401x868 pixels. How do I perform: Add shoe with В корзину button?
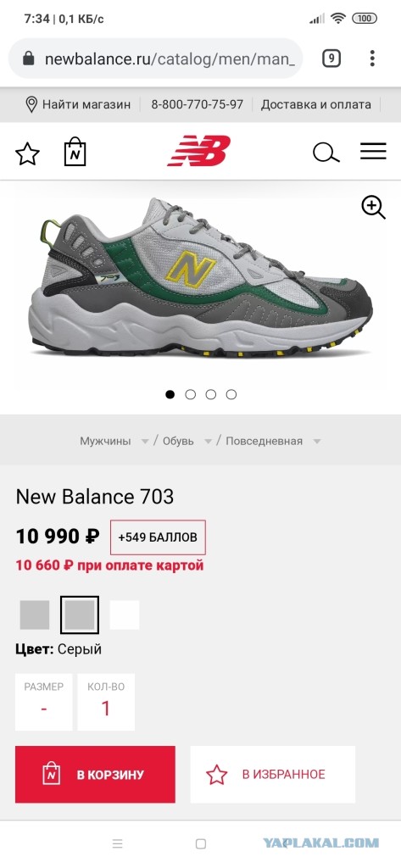(95, 775)
